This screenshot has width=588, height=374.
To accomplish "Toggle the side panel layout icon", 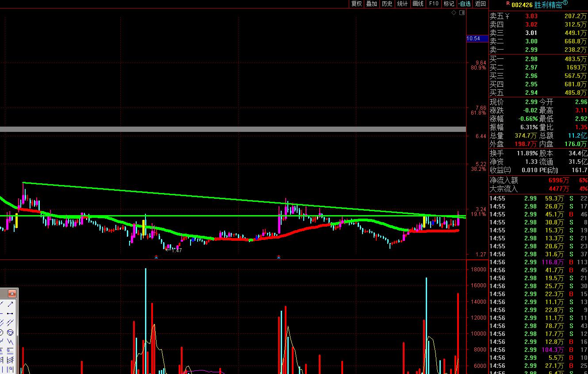I will tap(462, 13).
